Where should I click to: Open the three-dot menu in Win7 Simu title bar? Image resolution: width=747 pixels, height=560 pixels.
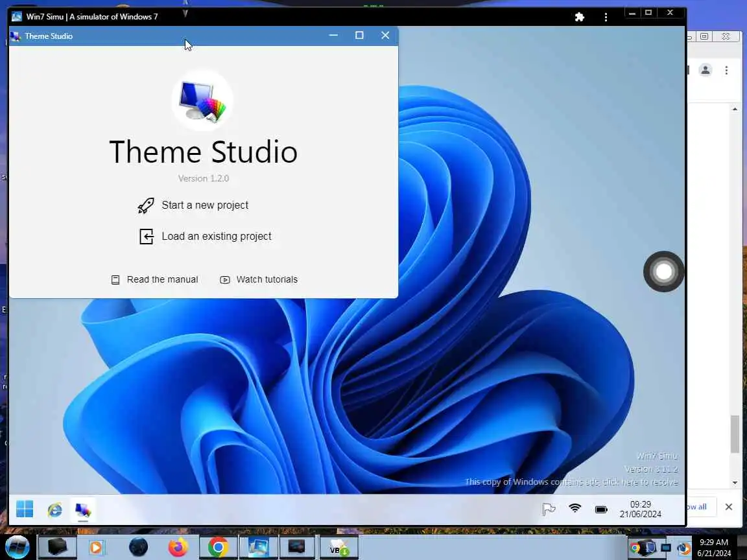tap(606, 17)
